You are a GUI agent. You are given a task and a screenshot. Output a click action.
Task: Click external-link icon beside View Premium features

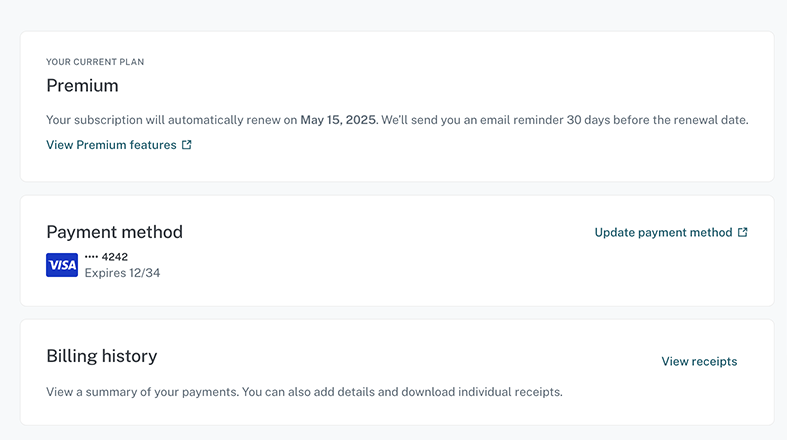point(187,144)
